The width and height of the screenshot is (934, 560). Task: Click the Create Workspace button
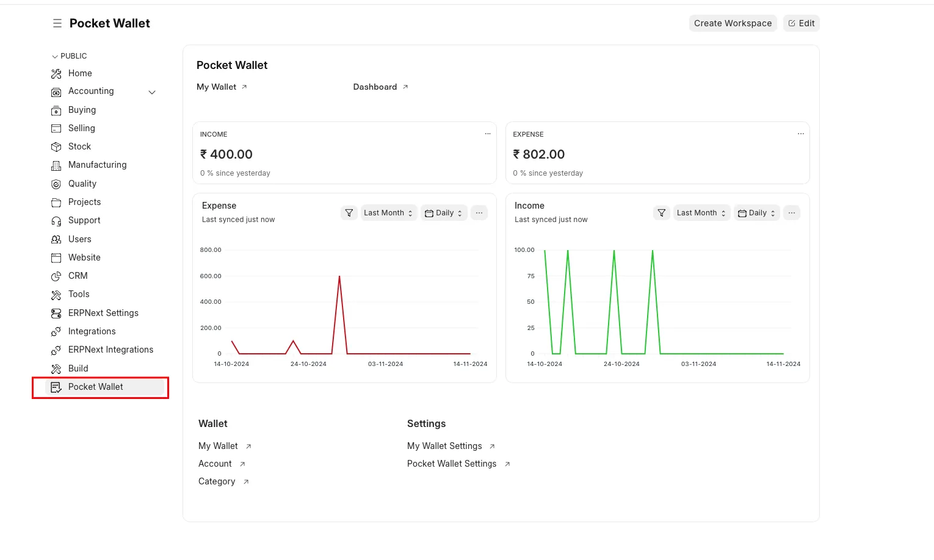click(x=733, y=23)
